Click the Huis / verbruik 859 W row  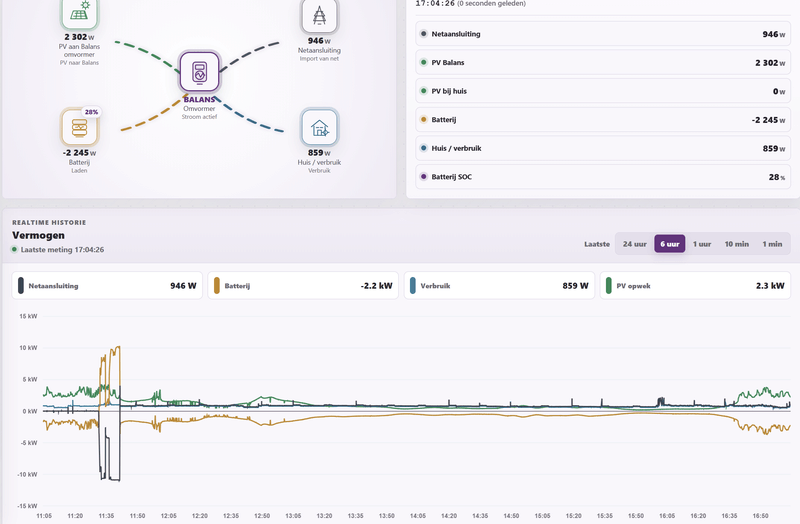[603, 148]
